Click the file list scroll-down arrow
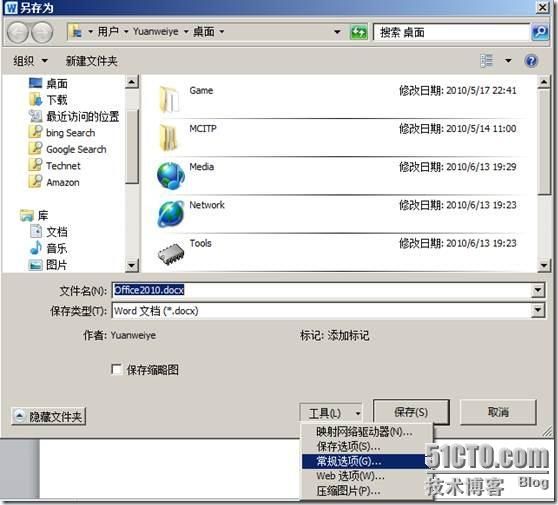The height and width of the screenshot is (505, 558). coord(544,265)
